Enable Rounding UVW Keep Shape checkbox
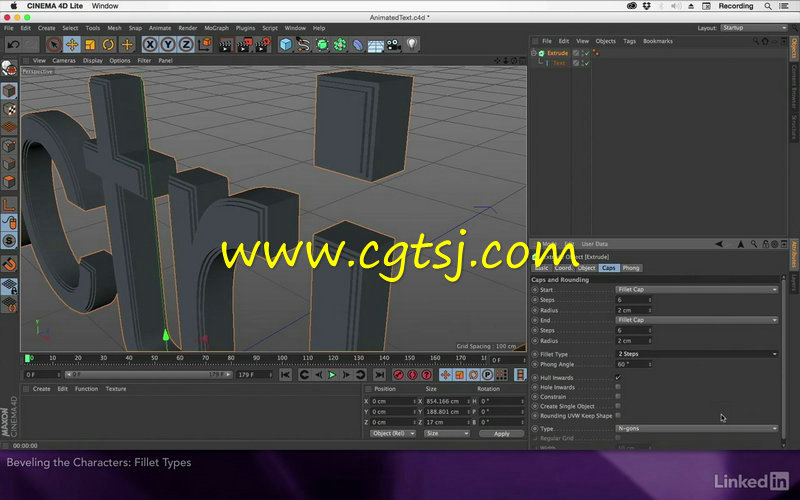 [x=618, y=416]
